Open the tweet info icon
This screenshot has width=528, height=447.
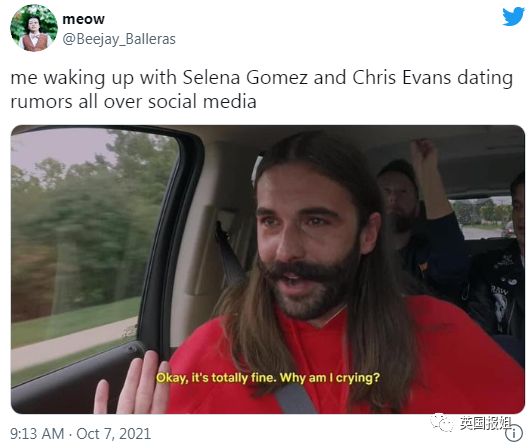[514, 434]
